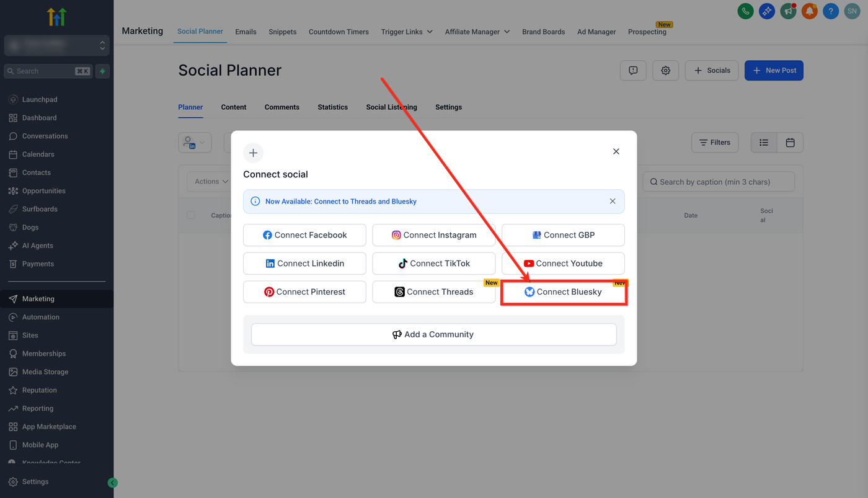Switch to calendar view icon
This screenshot has width=868, height=498.
click(x=790, y=143)
